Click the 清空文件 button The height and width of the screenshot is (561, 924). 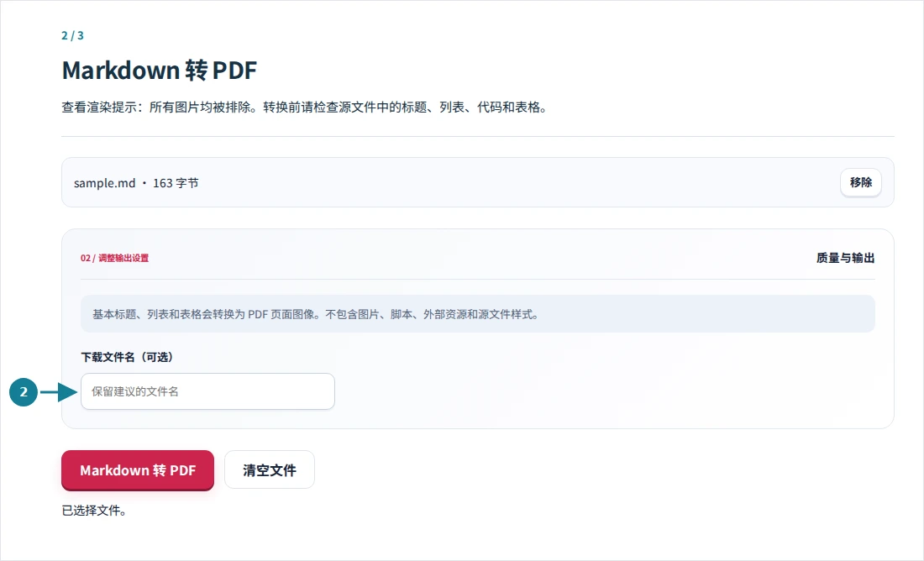(270, 470)
